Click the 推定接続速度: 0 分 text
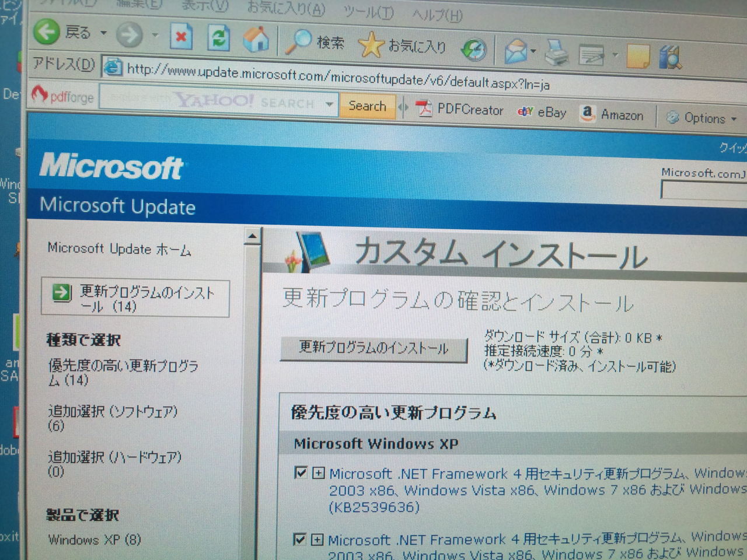 click(543, 351)
